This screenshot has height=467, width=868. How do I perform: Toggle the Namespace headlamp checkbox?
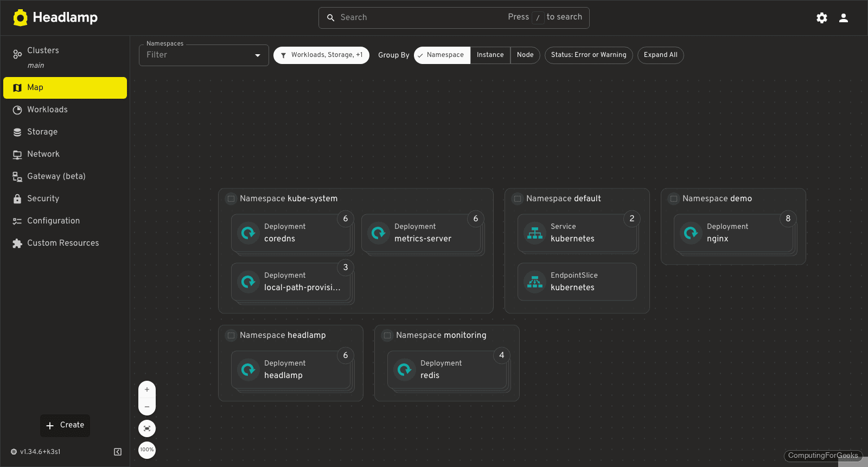[231, 336]
